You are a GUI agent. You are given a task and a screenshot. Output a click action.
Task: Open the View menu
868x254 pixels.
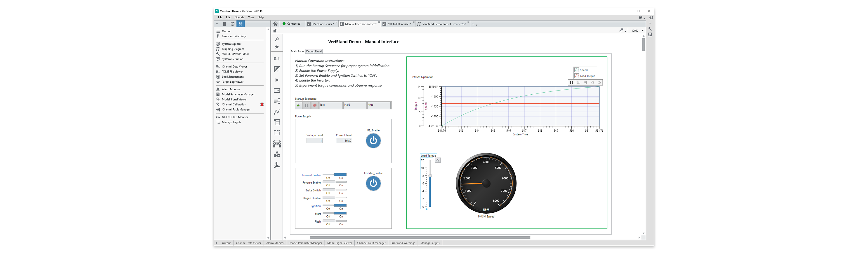(x=251, y=17)
